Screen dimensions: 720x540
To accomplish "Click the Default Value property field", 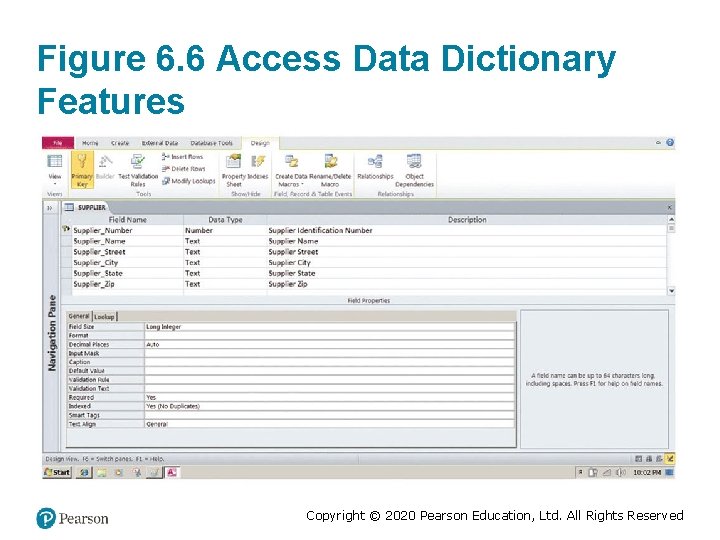I will pyautogui.click(x=330, y=371).
